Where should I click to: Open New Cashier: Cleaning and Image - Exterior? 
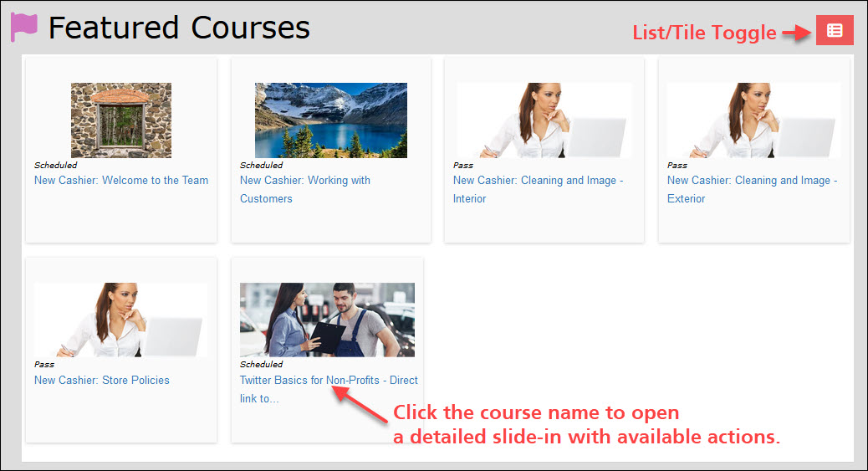tap(752, 181)
